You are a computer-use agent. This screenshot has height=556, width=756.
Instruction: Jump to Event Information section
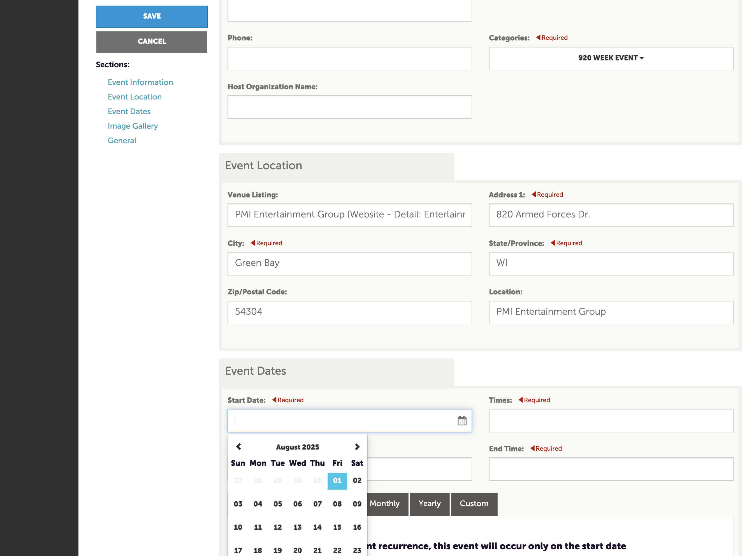[x=140, y=82]
